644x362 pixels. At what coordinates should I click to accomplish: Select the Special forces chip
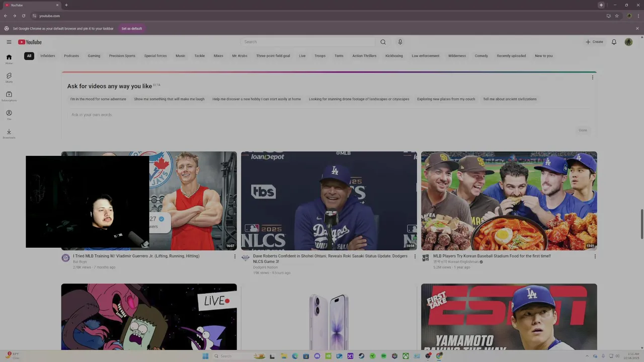155,56
